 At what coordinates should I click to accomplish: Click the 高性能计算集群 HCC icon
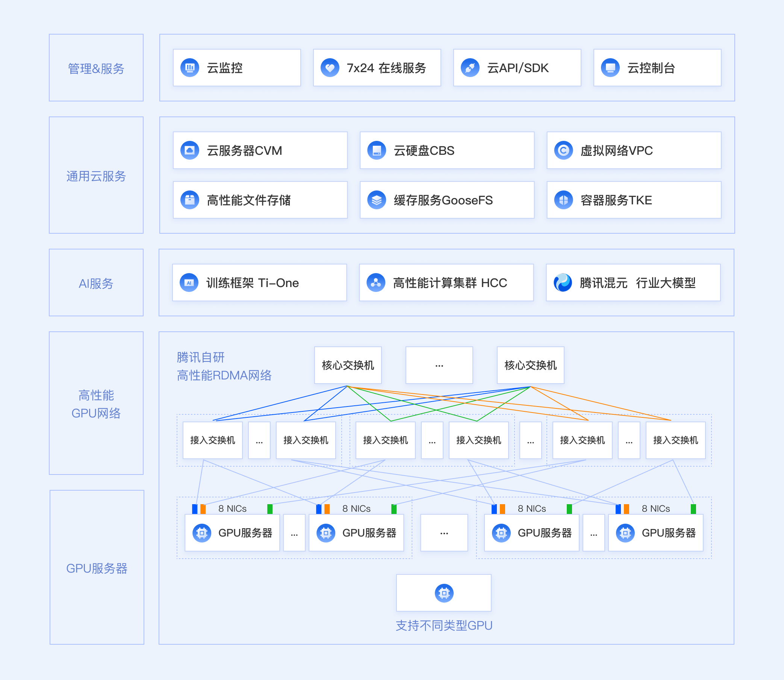(375, 282)
